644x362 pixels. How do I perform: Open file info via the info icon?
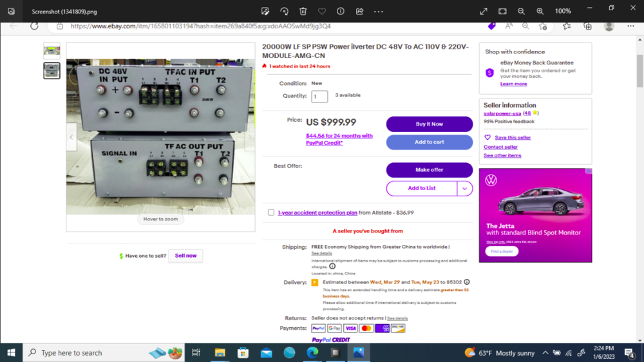pyautogui.click(x=341, y=12)
